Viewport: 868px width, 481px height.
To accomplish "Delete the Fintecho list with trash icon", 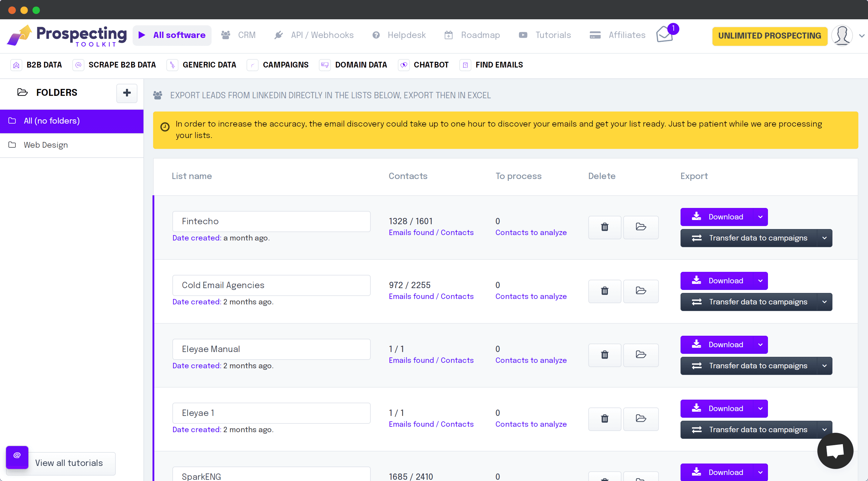I will pyautogui.click(x=605, y=227).
